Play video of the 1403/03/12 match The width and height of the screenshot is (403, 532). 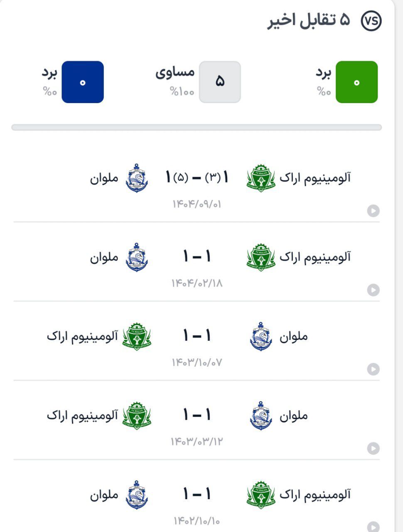373,448
